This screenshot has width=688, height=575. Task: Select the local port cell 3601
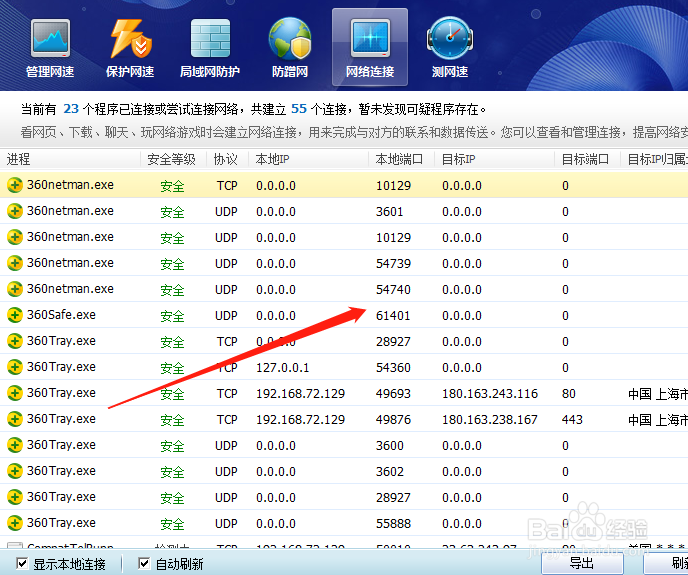point(390,212)
